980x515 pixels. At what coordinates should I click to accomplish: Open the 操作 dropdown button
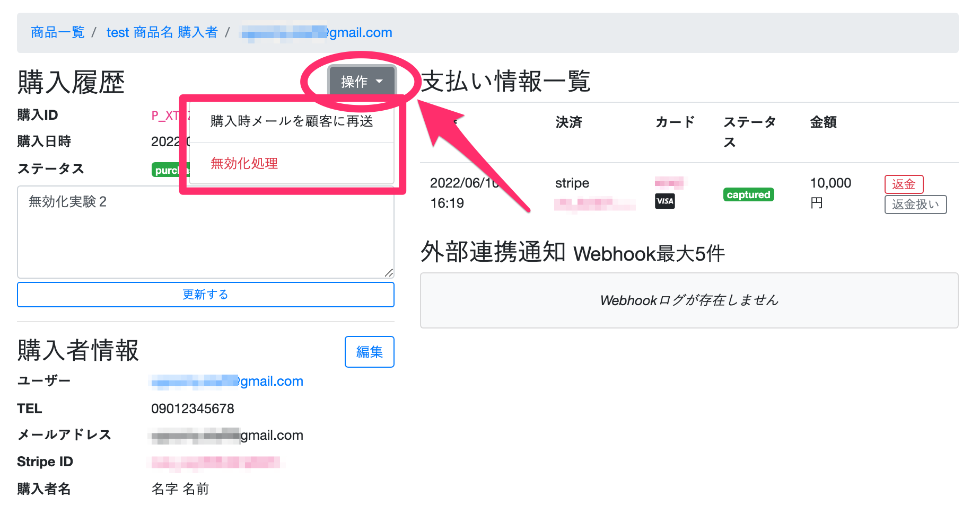click(x=361, y=82)
